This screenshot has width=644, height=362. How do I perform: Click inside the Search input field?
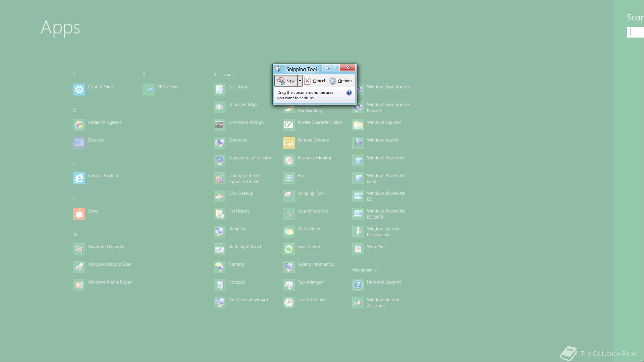(x=635, y=32)
